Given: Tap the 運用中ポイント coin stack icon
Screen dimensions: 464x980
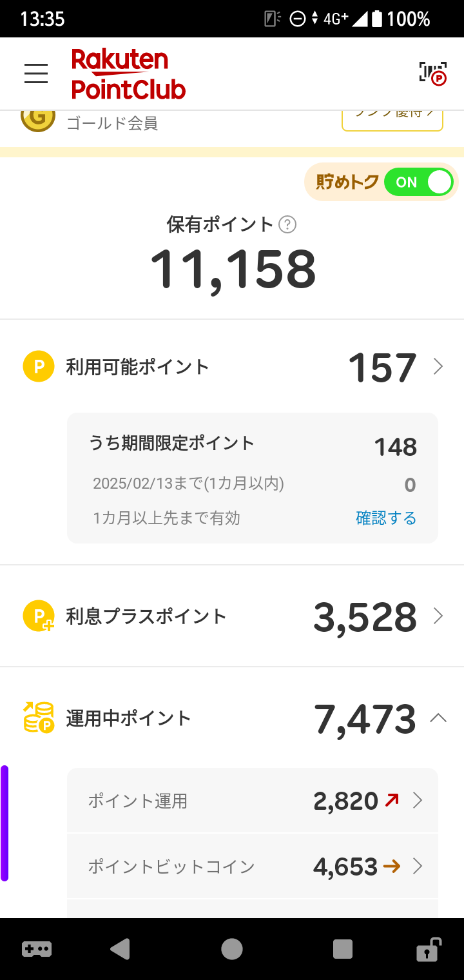Looking at the screenshot, I should click(x=39, y=718).
